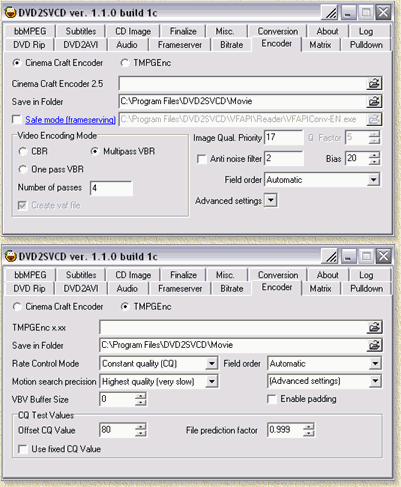Screen dimensions: 401x487
Task: Open Conversion tab in bottom window
Action: 278,275
